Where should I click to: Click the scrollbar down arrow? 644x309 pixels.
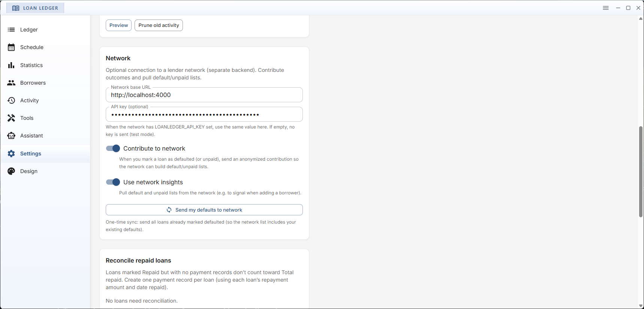pos(641,306)
